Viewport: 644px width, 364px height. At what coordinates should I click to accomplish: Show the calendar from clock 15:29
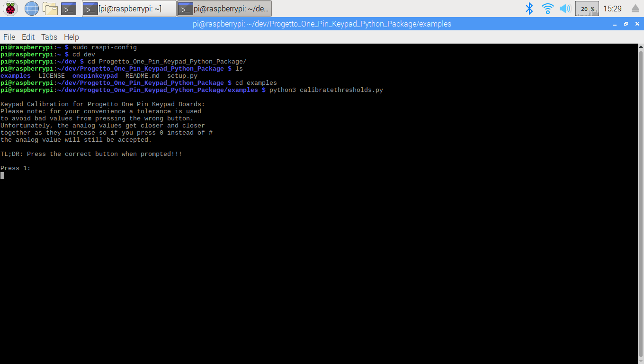point(612,9)
